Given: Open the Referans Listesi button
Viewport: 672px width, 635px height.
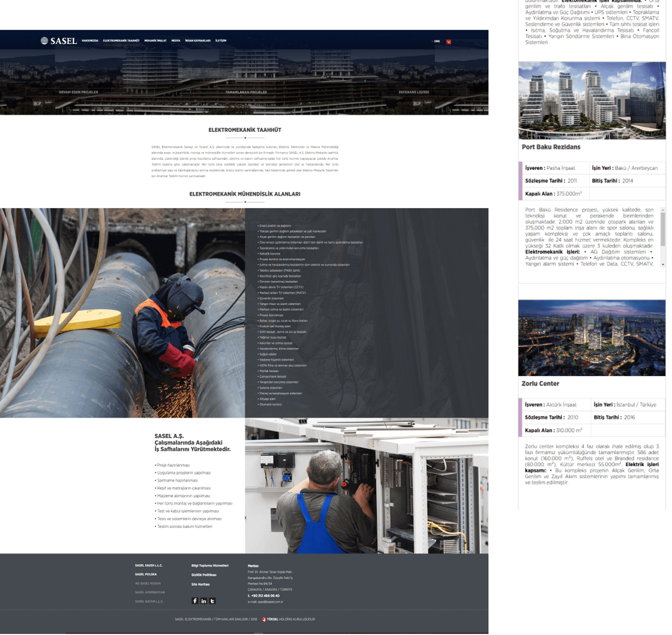Looking at the screenshot, I should click(x=414, y=92).
